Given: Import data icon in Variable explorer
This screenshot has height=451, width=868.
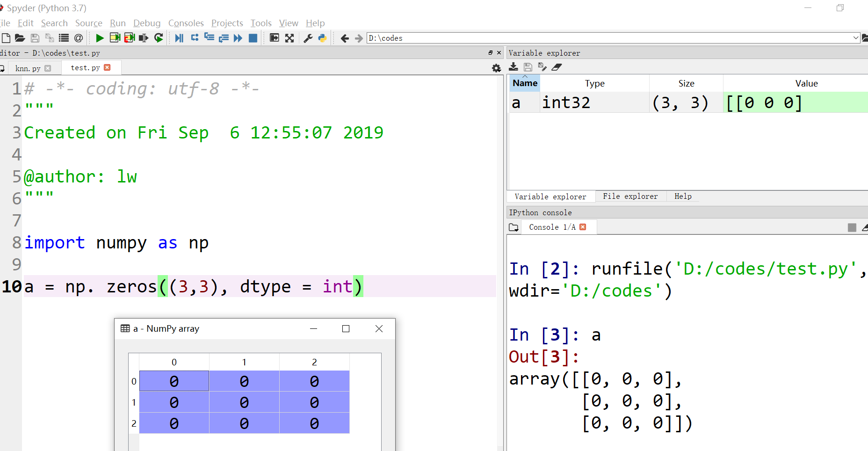Looking at the screenshot, I should pyautogui.click(x=514, y=67).
